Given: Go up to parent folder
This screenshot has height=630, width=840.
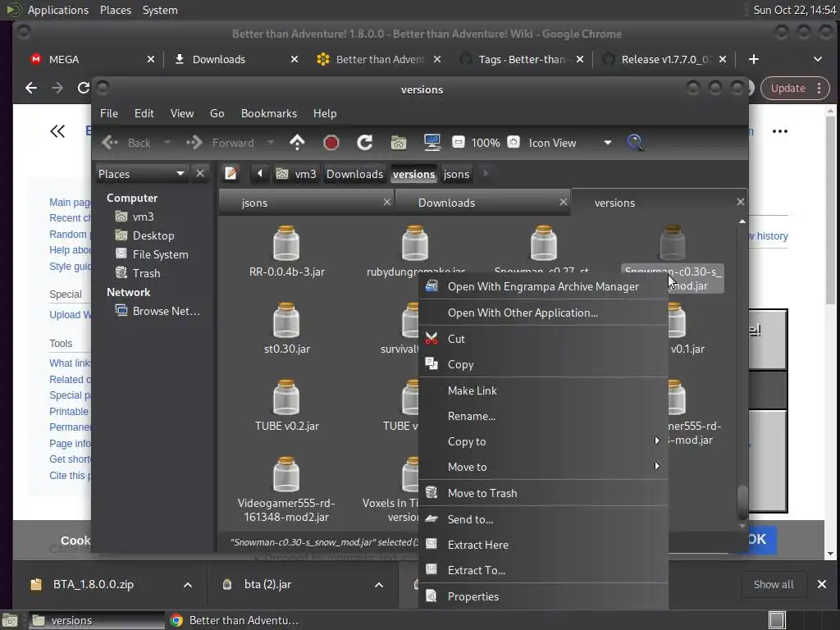Looking at the screenshot, I should pyautogui.click(x=297, y=143).
